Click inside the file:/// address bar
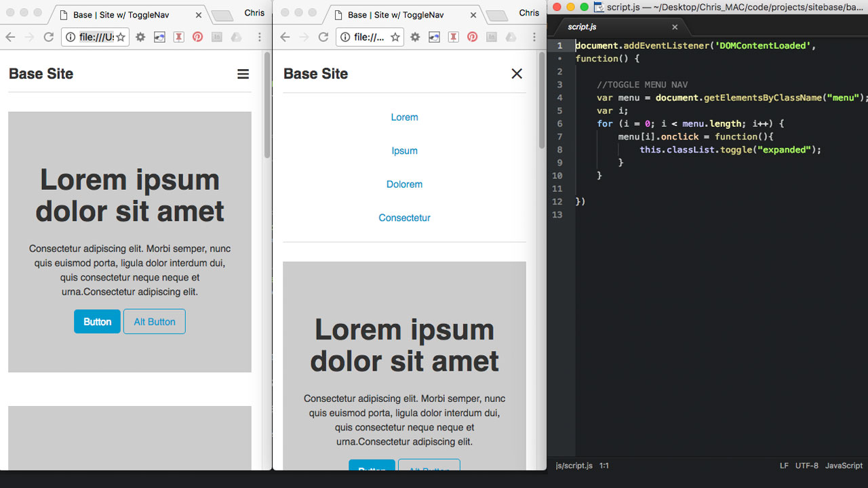 [98, 37]
